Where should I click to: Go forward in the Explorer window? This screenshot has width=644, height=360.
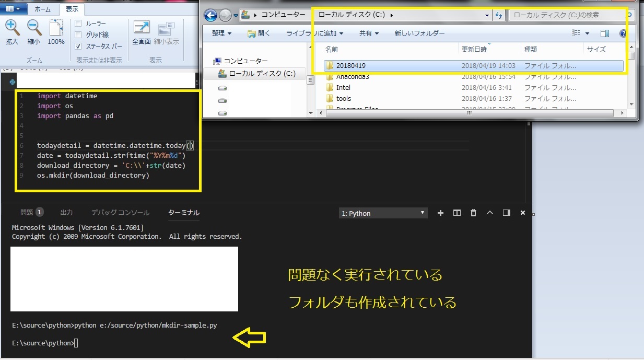tap(225, 15)
